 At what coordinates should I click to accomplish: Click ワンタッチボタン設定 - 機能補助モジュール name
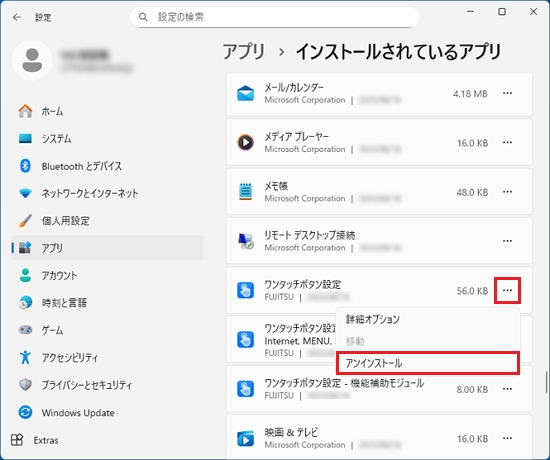(x=344, y=383)
